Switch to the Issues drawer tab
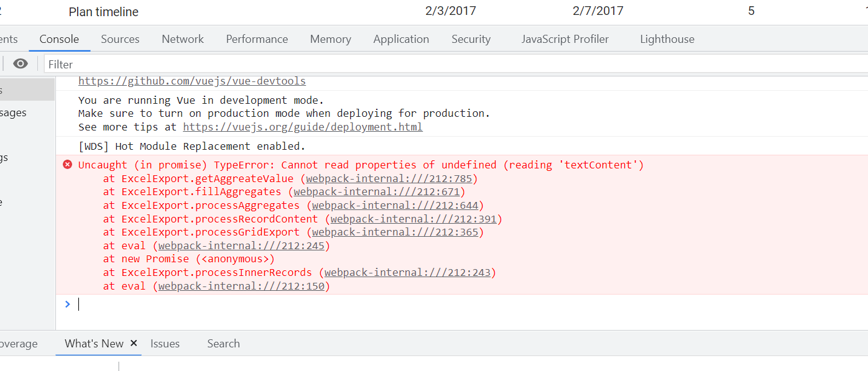Viewport: 868px width, 371px height. (165, 344)
